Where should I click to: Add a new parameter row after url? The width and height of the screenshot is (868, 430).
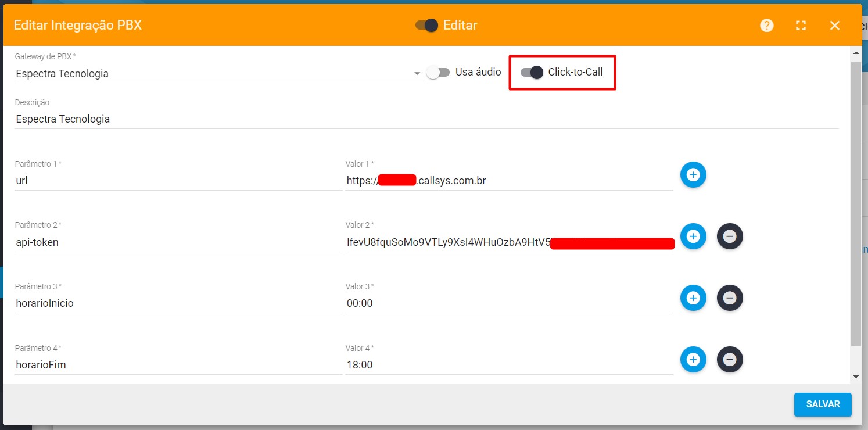tap(693, 174)
